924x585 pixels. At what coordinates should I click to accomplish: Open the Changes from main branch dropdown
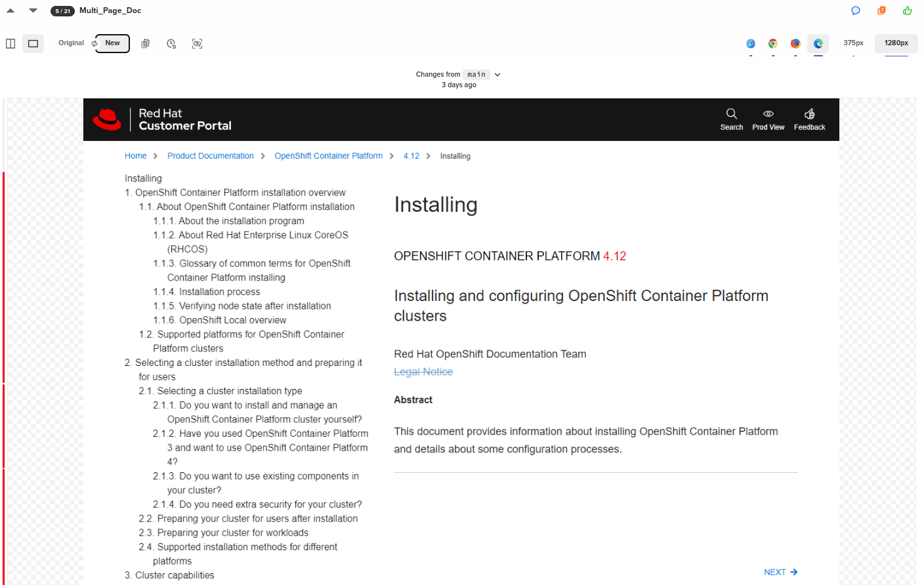pos(458,75)
